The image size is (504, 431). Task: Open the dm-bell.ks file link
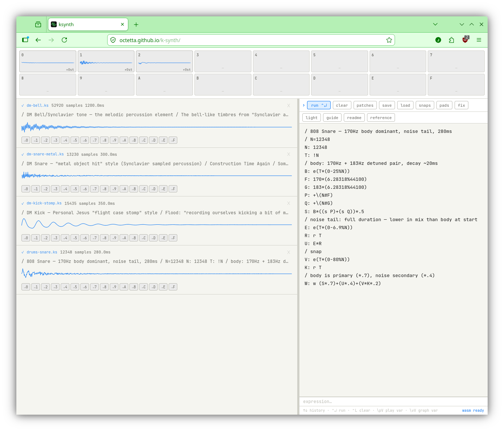[37, 105]
